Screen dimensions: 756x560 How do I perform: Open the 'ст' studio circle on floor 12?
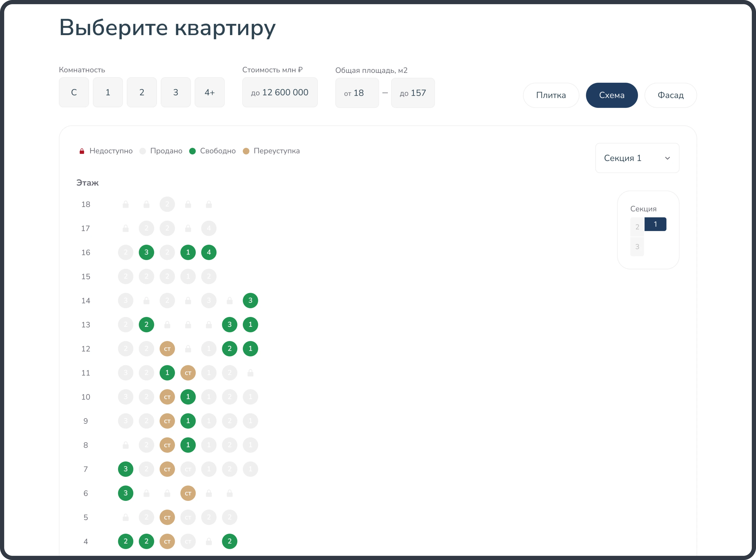[x=167, y=349]
